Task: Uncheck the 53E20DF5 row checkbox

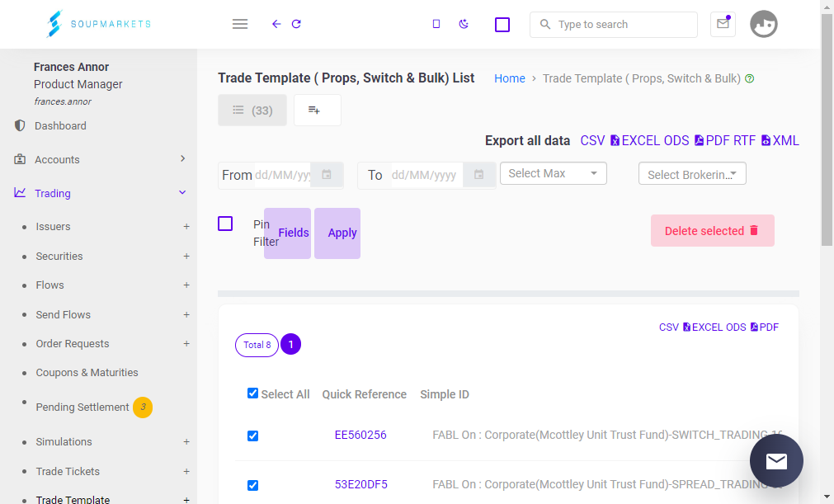Action: tap(252, 485)
